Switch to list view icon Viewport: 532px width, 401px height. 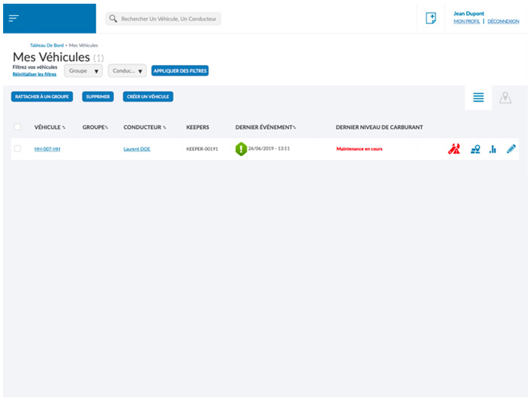click(478, 98)
